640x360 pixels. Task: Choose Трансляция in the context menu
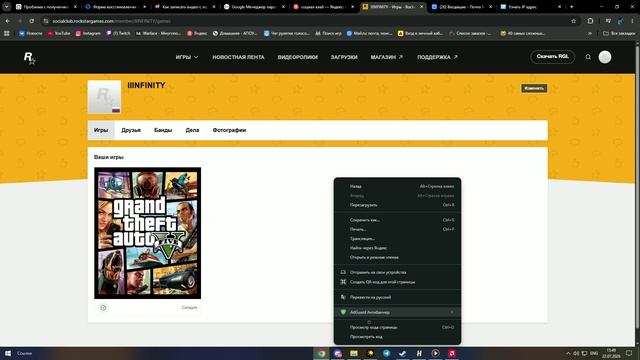coord(398,239)
